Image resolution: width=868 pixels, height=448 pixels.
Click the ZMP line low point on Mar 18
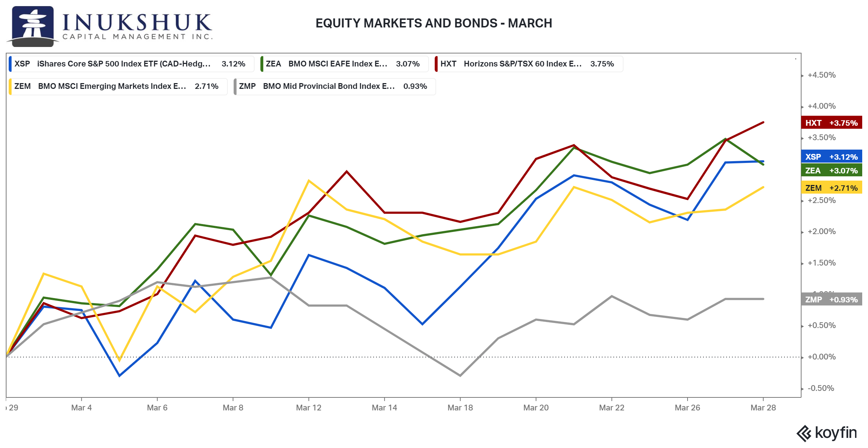460,375
